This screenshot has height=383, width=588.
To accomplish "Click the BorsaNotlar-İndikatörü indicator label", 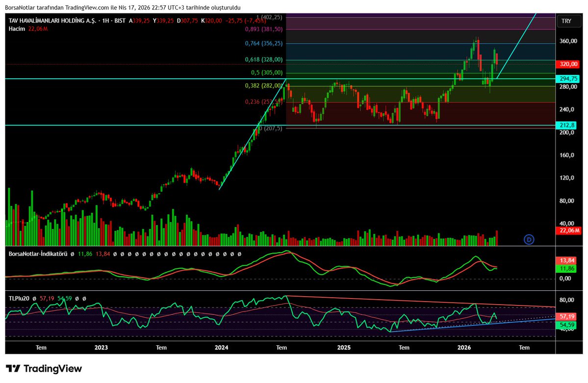I will [38, 254].
